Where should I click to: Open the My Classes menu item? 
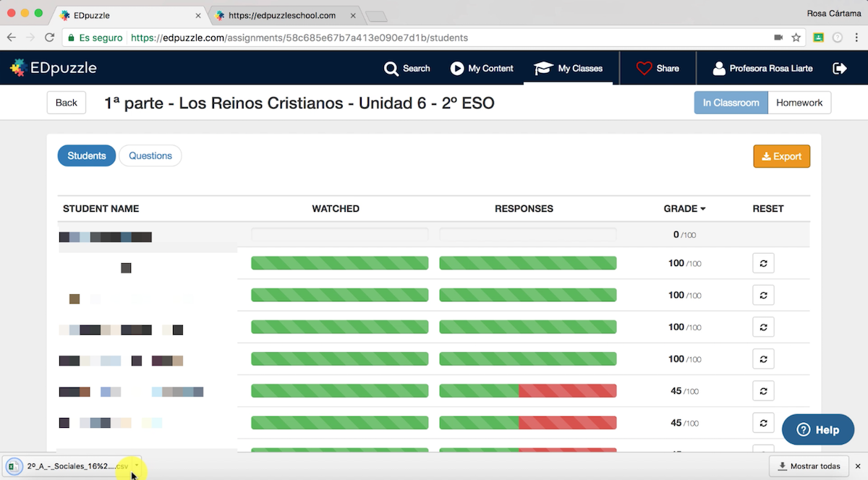(x=569, y=68)
